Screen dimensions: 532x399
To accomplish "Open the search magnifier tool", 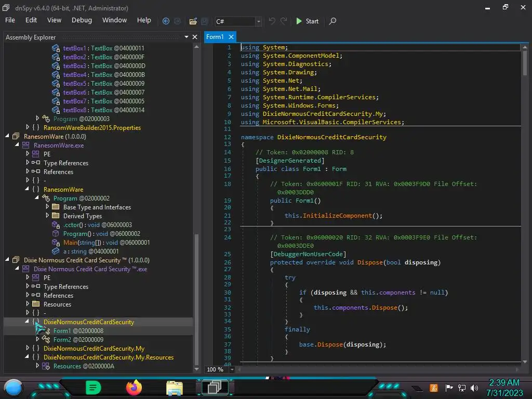I will click(x=333, y=21).
